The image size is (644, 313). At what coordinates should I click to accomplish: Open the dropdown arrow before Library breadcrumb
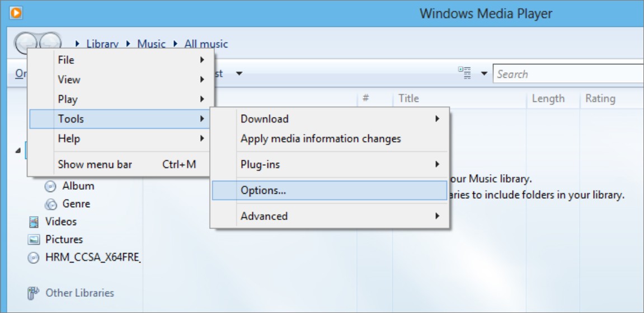pyautogui.click(x=78, y=44)
